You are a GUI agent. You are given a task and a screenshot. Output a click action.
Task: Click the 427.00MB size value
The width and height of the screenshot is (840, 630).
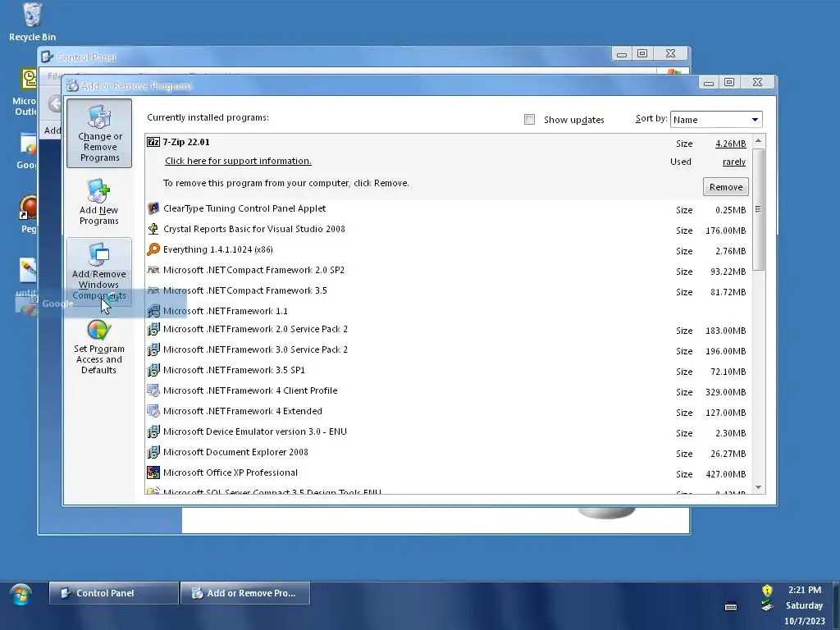click(x=725, y=474)
